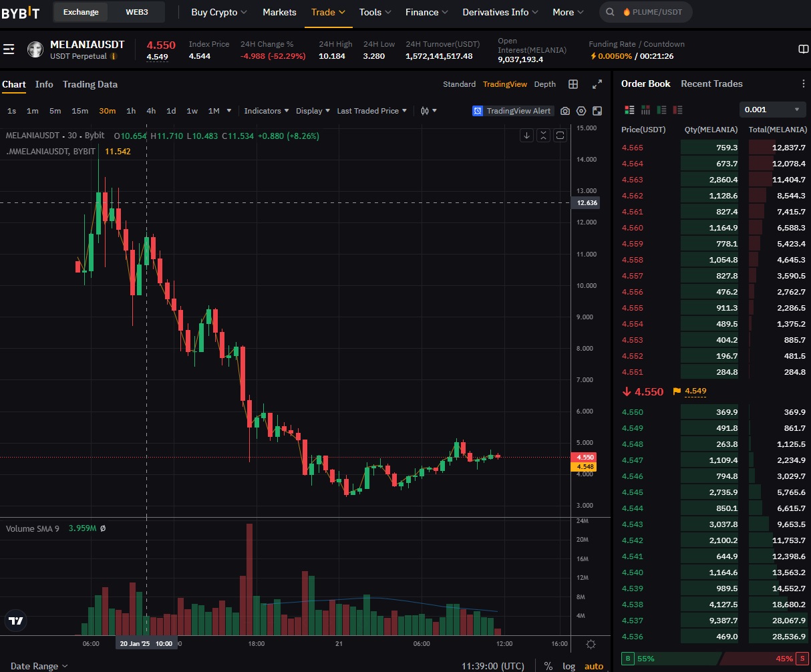Open candlestick chart style dropdown
Image resolution: width=811 pixels, height=672 pixels.
pyautogui.click(x=428, y=111)
